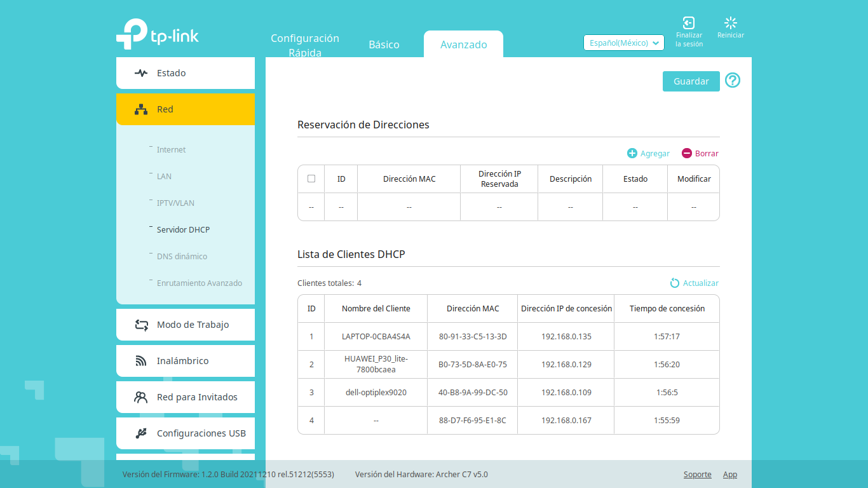This screenshot has height=488, width=868.
Task: Click the Finalizar la sesión logout icon
Action: click(x=689, y=23)
